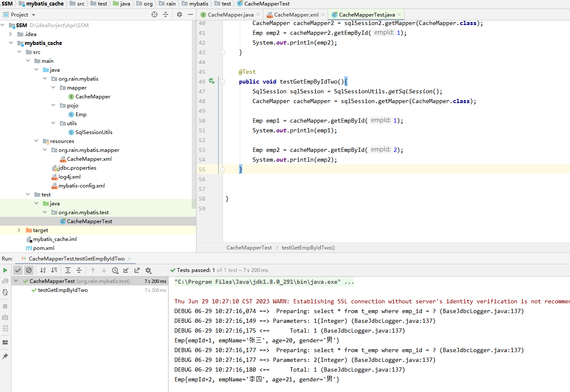Fold marker at line 43
570x392 pixels.
click(x=222, y=52)
